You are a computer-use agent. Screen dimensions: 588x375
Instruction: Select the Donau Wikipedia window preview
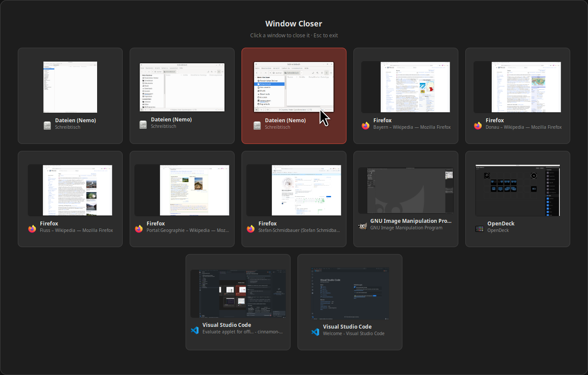point(517,87)
